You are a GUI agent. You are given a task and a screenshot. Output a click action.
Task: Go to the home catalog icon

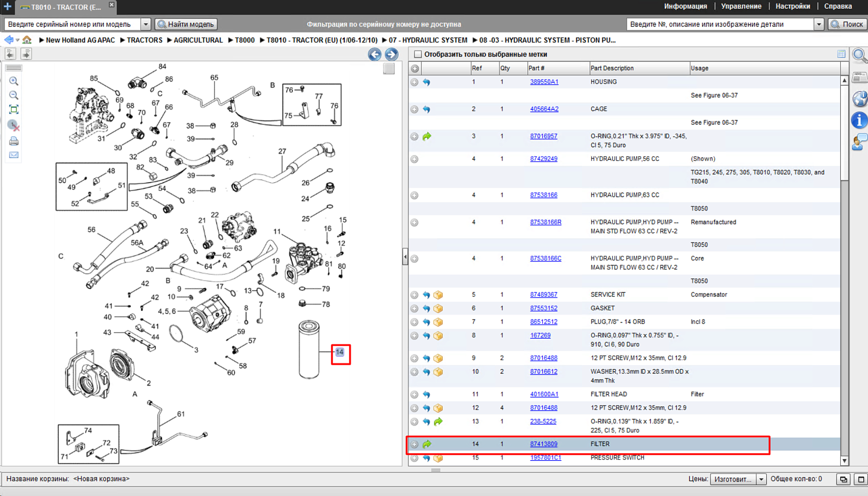(27, 40)
